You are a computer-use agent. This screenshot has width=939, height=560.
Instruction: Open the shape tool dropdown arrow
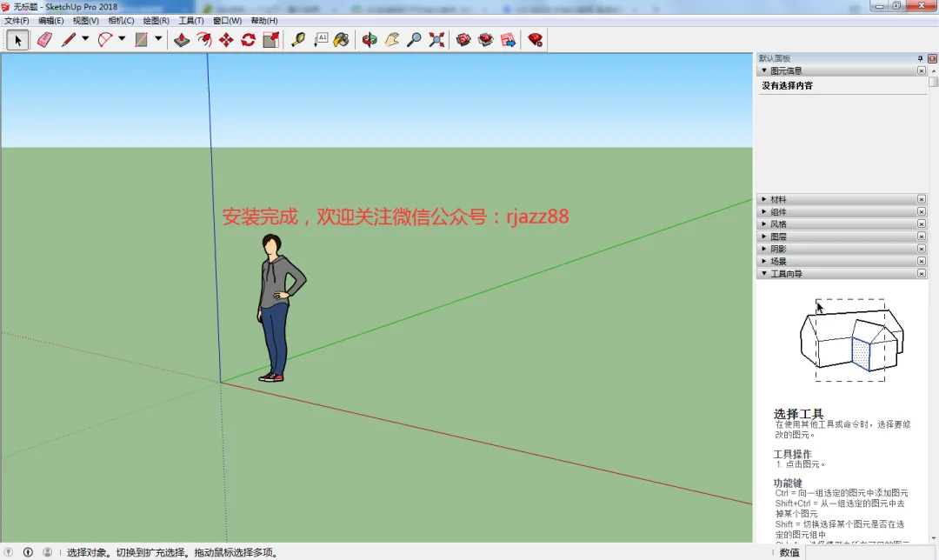point(158,39)
